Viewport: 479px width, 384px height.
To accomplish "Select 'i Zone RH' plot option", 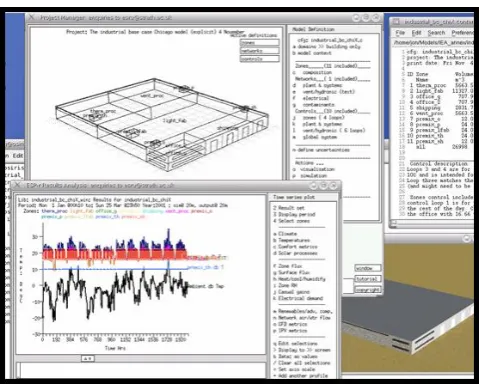I will click(285, 285).
